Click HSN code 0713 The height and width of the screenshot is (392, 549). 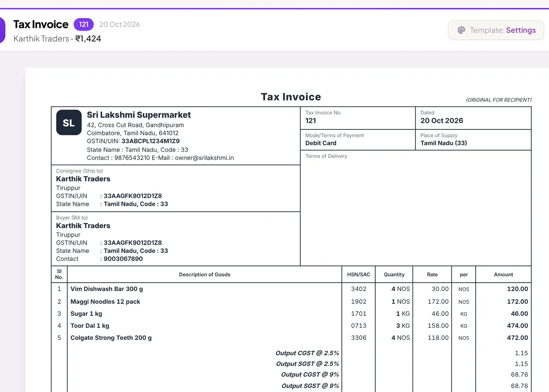[x=358, y=326]
